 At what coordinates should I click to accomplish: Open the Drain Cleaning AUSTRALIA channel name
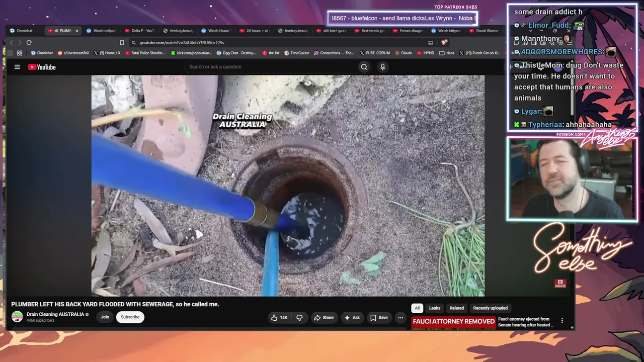(x=55, y=314)
